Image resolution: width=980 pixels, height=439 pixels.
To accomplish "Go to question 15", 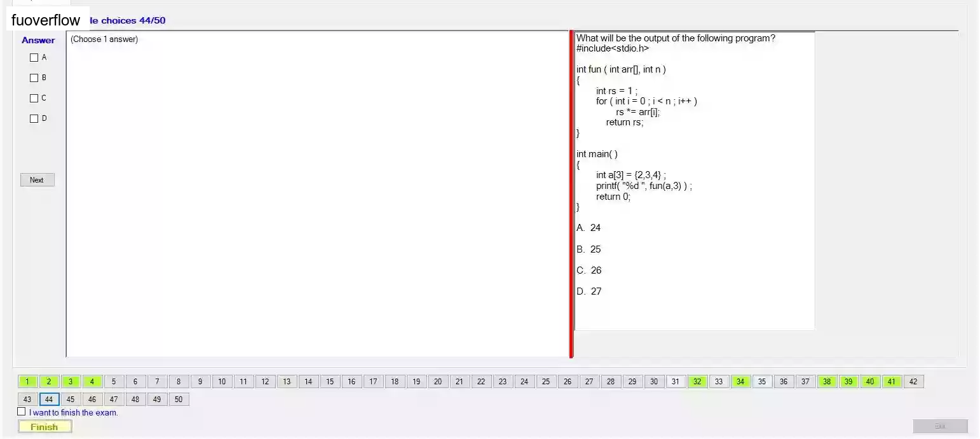I will 330,382.
